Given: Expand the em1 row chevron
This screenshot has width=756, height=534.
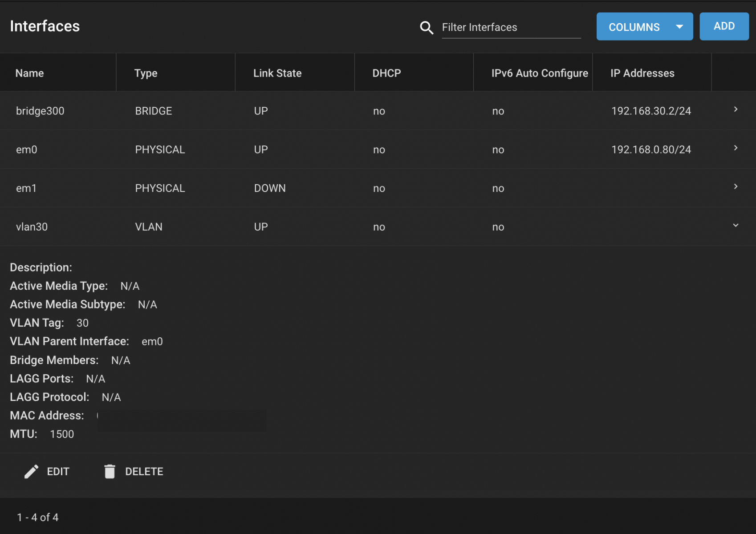Looking at the screenshot, I should pos(736,187).
